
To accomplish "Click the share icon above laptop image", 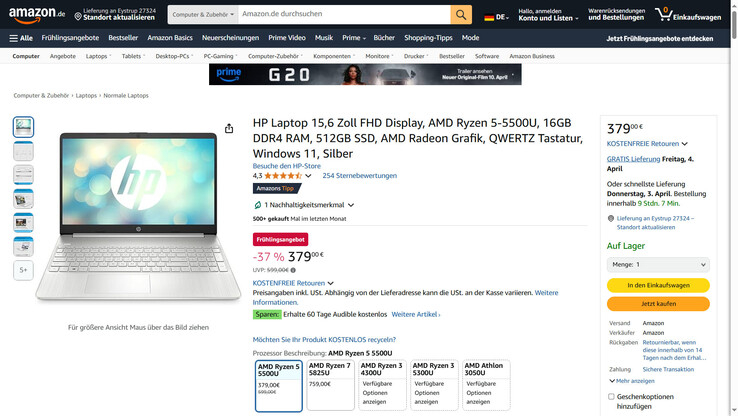I will pyautogui.click(x=229, y=128).
